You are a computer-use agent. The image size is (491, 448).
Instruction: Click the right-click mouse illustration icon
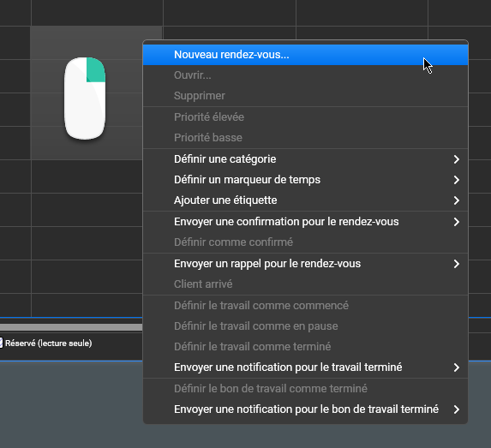pos(85,99)
